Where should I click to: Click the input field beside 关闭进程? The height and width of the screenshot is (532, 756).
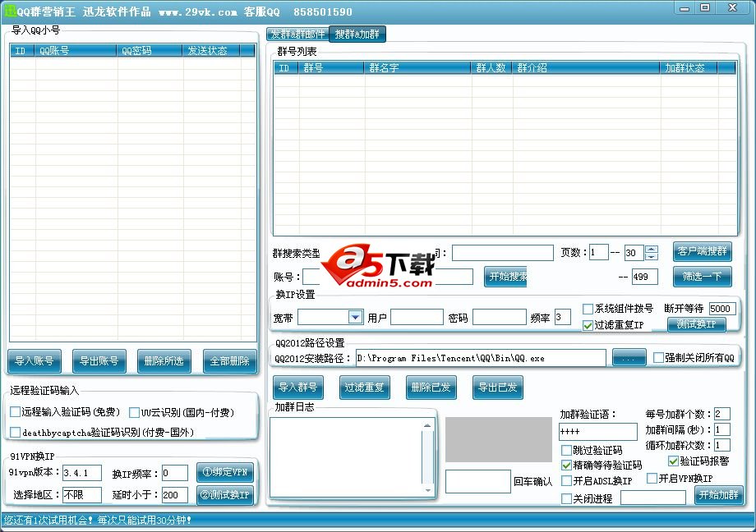click(652, 498)
